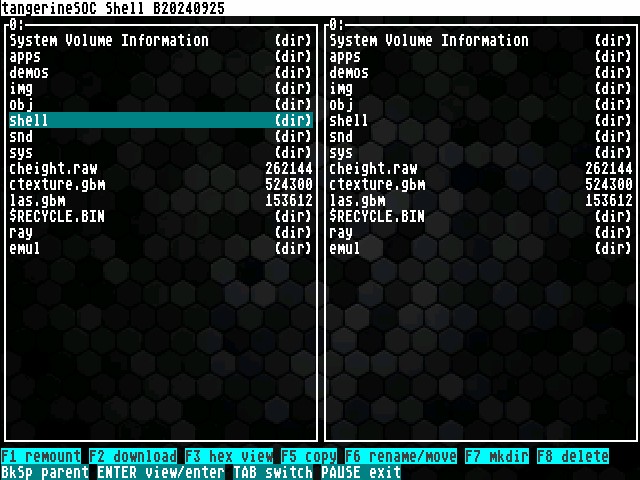Click size 524300 in right panel
This screenshot has height=480, width=640.
pos(609,184)
